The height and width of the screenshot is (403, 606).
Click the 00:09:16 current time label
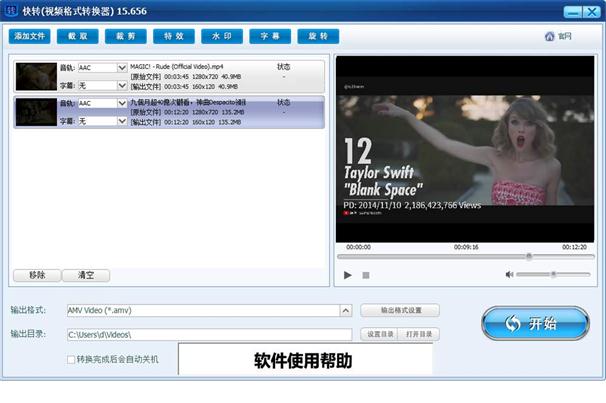(x=466, y=247)
